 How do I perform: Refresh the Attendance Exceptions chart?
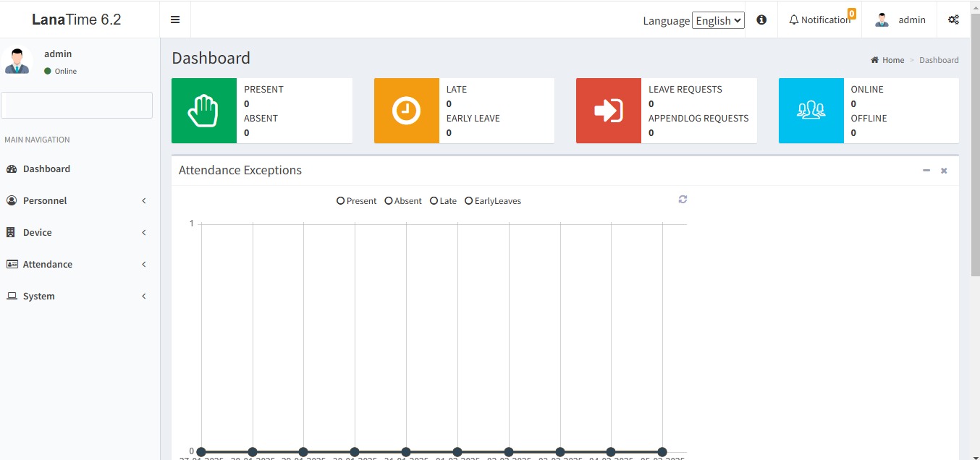683,199
